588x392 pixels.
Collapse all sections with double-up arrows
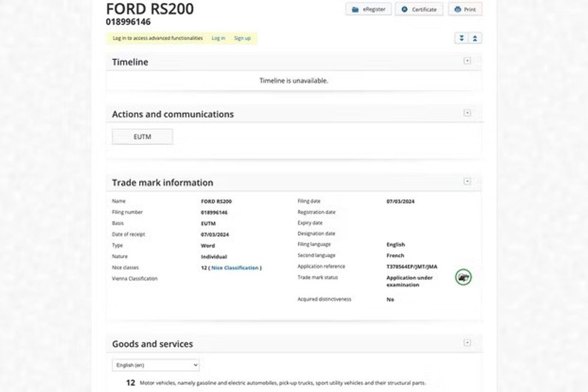tap(475, 38)
